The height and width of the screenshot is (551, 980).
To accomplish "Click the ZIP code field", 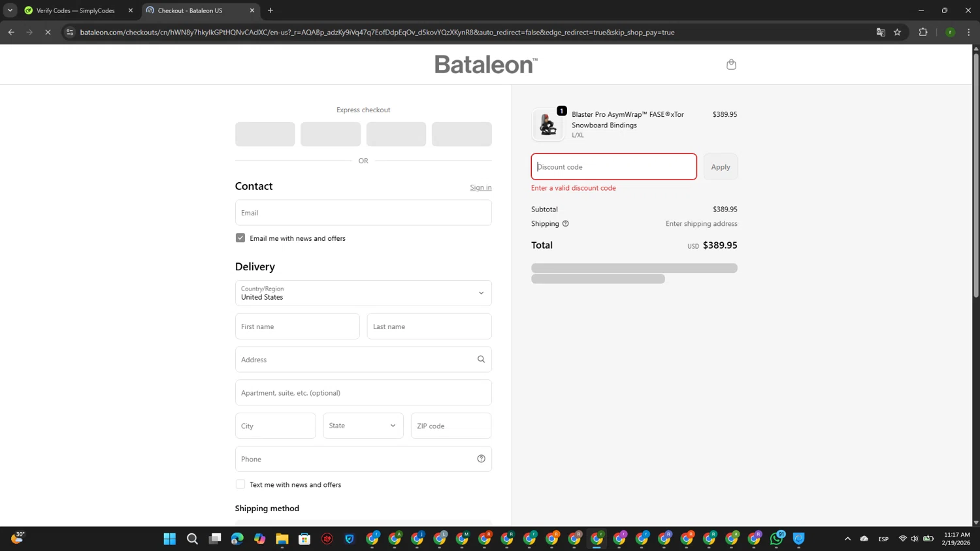I will coord(451,426).
